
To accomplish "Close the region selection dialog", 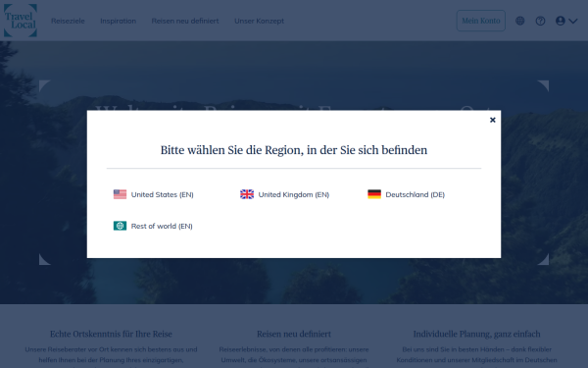I will 492,120.
